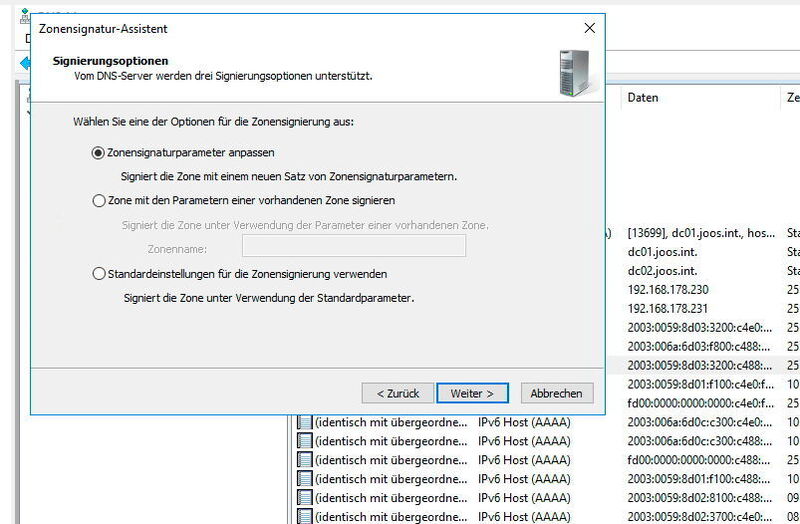Select data value 2003:0059:8d03:3200:c488:...
The height and width of the screenshot is (524, 800).
pyautogui.click(x=699, y=365)
